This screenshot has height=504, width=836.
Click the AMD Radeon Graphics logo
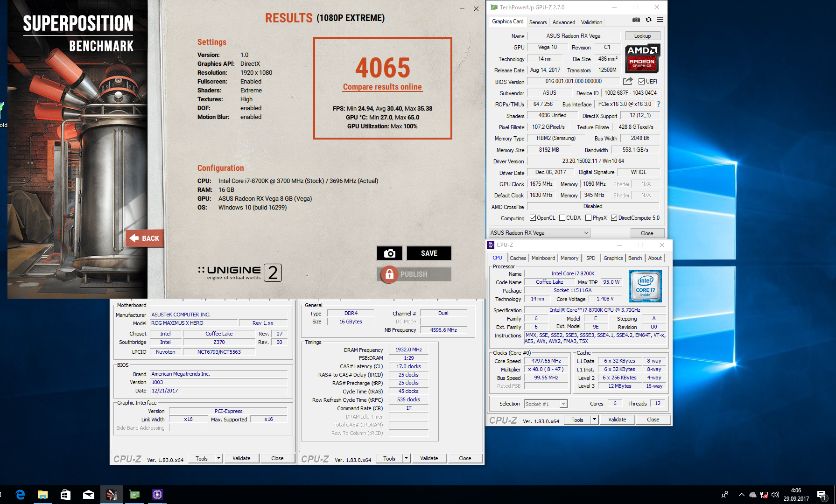[x=642, y=58]
